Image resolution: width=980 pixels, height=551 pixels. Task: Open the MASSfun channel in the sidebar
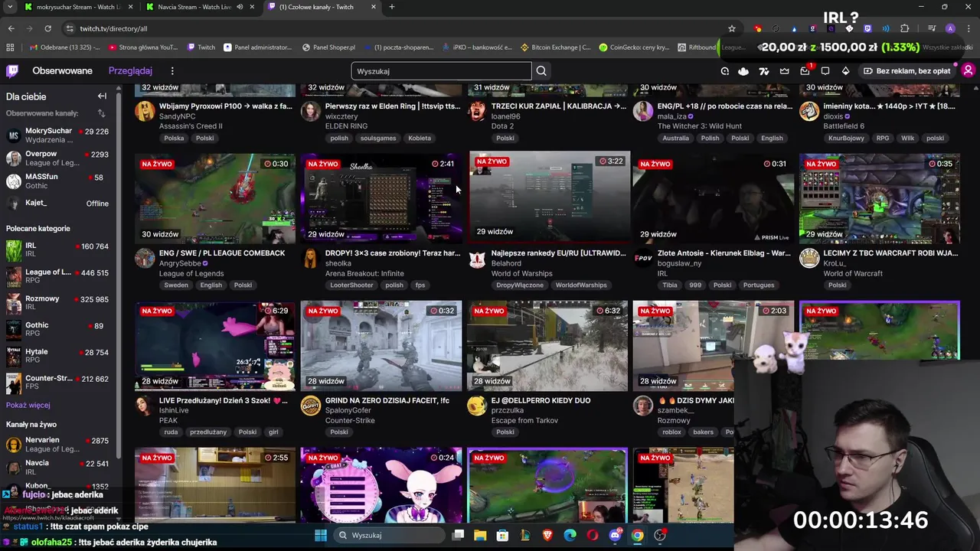pos(57,181)
